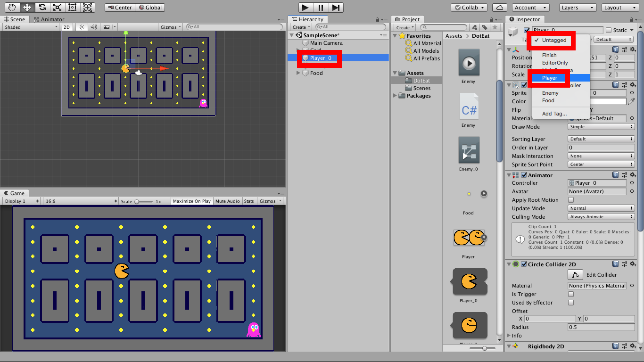Open the Layer dropdown showing Default
Image resolution: width=644 pixels, height=362 pixels.
612,40
